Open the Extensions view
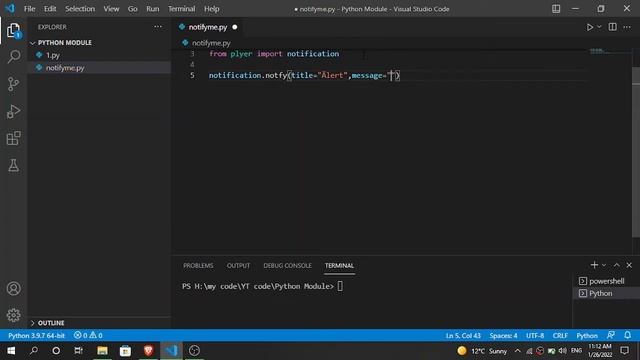 pyautogui.click(x=13, y=138)
